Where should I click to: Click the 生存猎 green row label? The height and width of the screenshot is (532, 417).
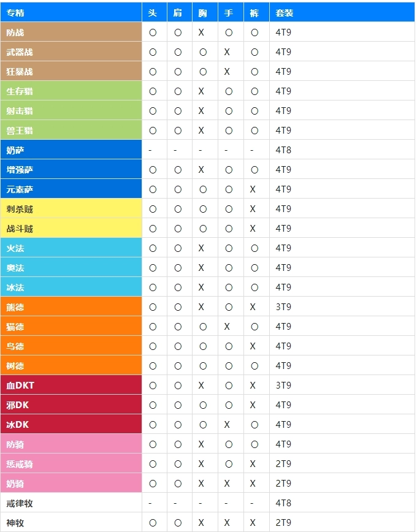click(x=20, y=91)
